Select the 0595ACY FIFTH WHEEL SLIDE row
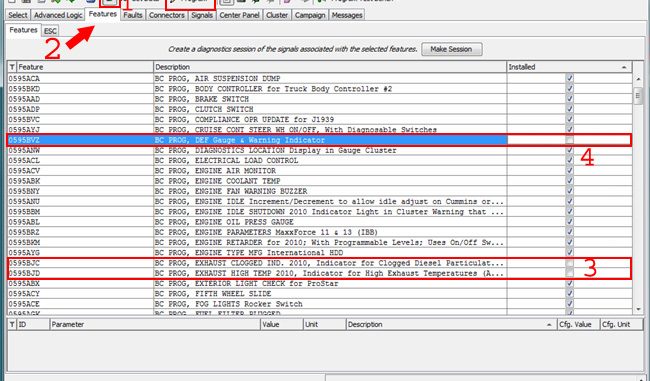 (319, 294)
